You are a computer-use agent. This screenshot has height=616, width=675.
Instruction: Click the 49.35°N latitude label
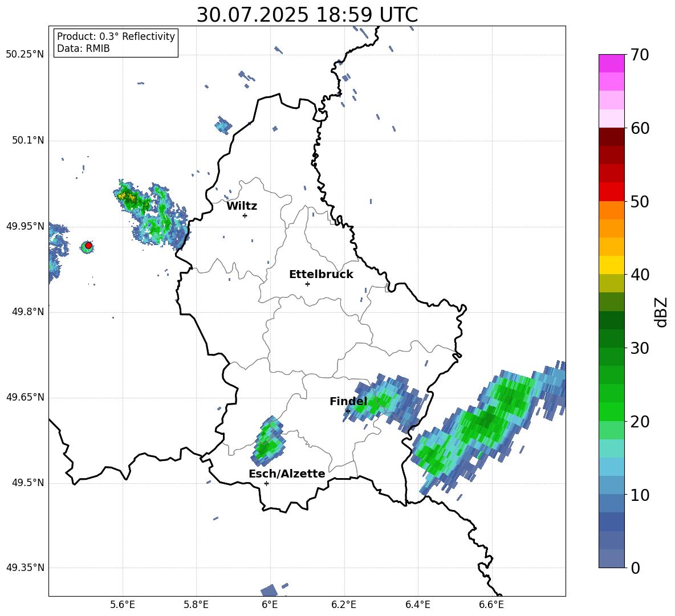(25, 568)
